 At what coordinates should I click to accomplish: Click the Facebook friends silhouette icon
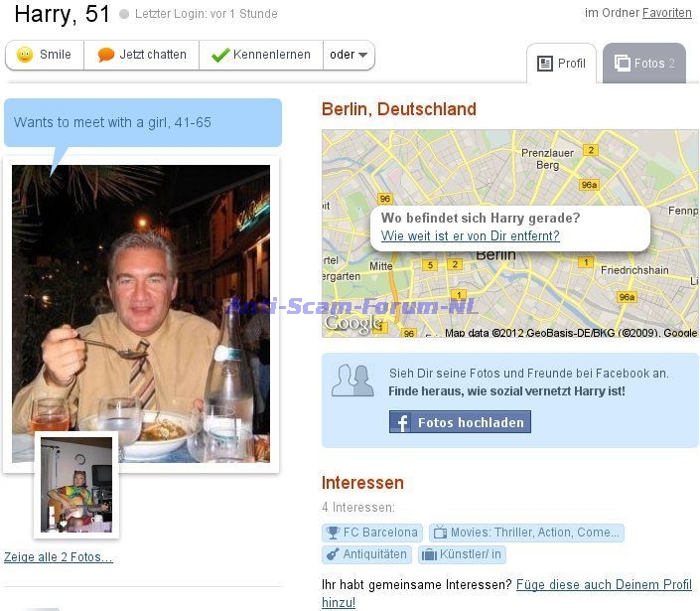pos(352,381)
